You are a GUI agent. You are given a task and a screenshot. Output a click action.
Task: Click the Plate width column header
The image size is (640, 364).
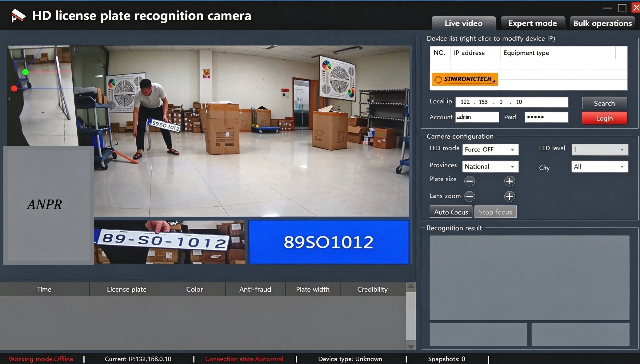313,289
